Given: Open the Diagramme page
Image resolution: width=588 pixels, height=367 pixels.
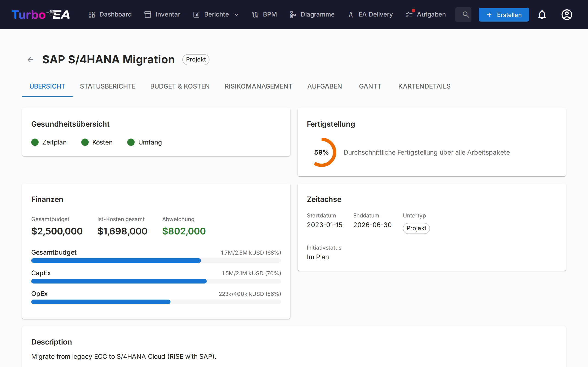Looking at the screenshot, I should (x=312, y=14).
